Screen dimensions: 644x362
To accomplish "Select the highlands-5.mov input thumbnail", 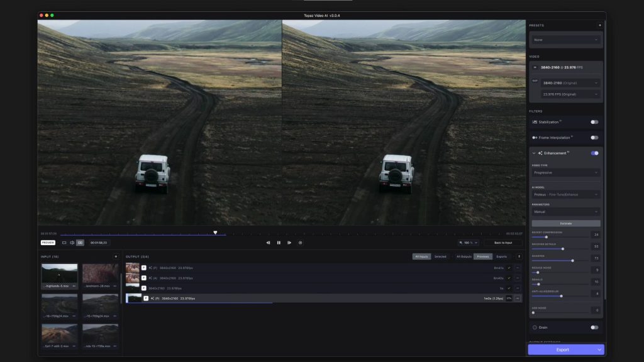I will point(59,273).
